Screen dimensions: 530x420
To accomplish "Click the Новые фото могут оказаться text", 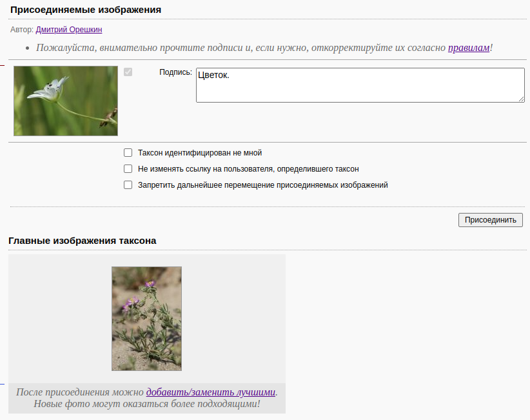I will click(x=146, y=404).
